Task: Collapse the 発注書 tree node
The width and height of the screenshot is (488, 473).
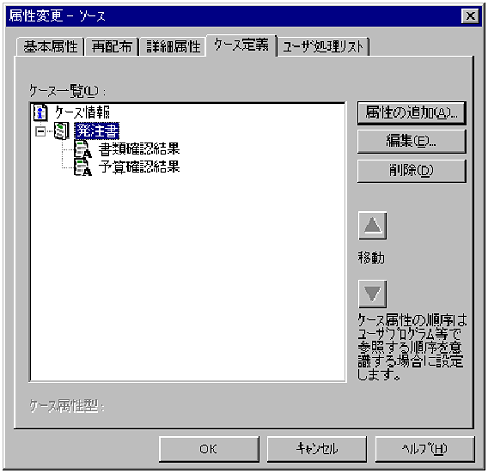Action: tap(40, 131)
